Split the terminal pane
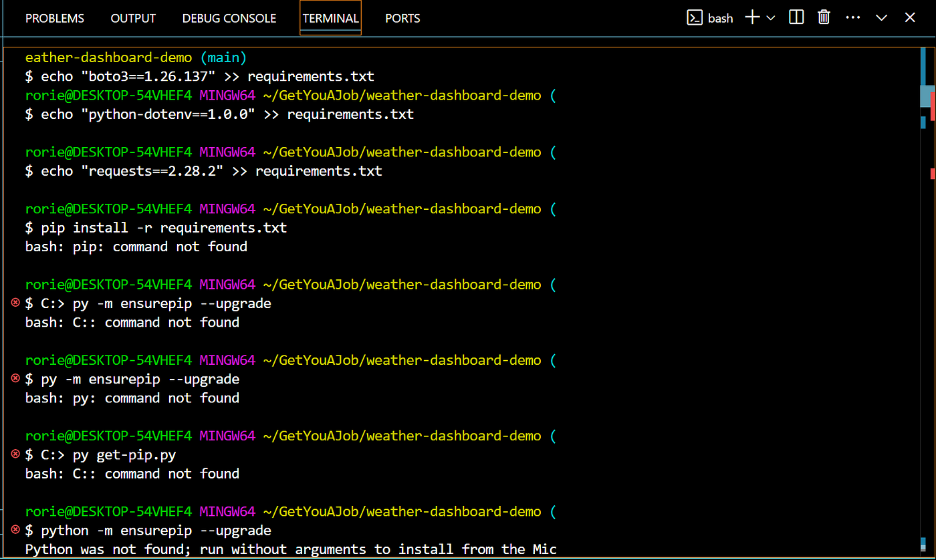Image resolution: width=936 pixels, height=560 pixels. coord(796,17)
